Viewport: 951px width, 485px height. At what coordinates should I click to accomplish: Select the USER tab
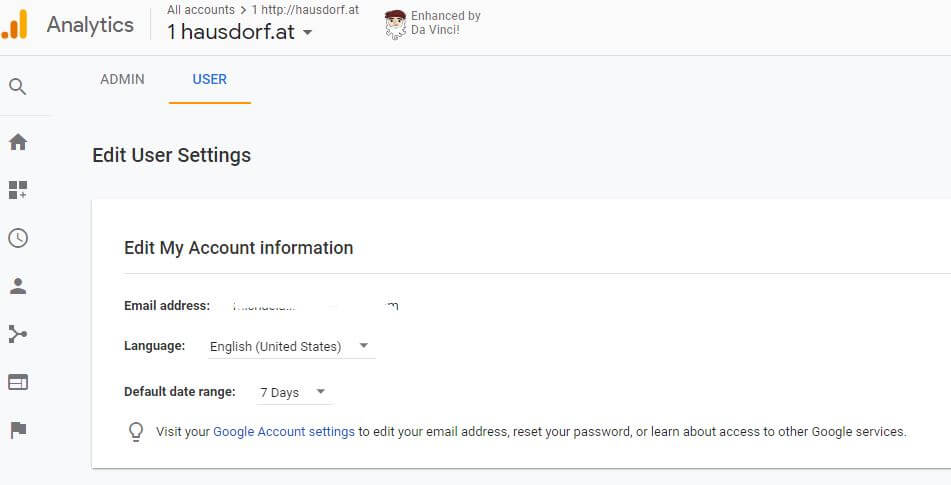209,79
